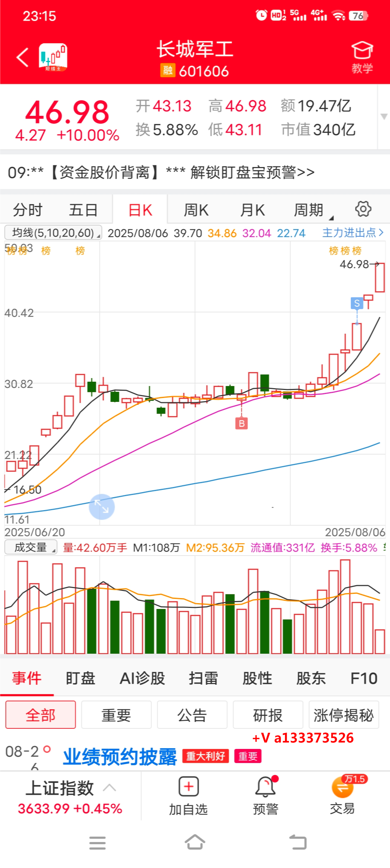Tap the back arrow icon
Viewport: 390px width, 868px height.
tap(22, 57)
